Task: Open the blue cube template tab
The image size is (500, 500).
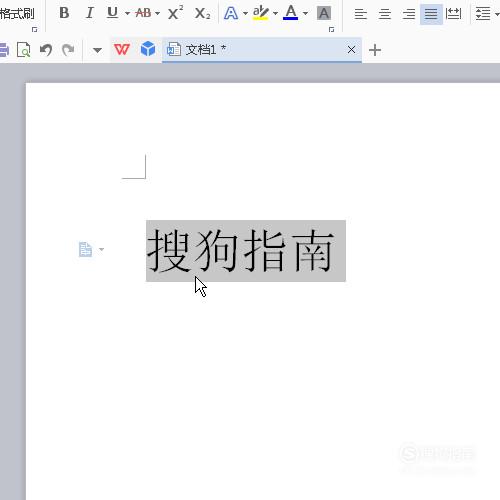Action: 148,49
